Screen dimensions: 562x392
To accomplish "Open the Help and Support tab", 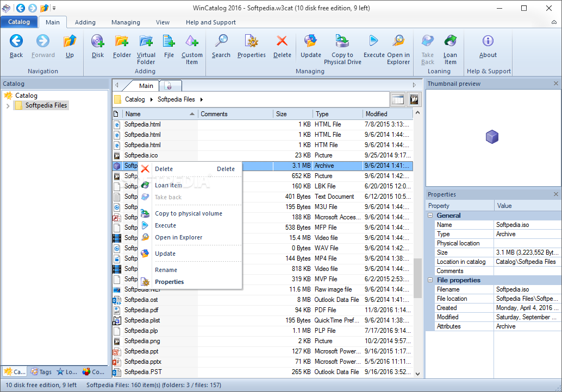I will click(210, 22).
